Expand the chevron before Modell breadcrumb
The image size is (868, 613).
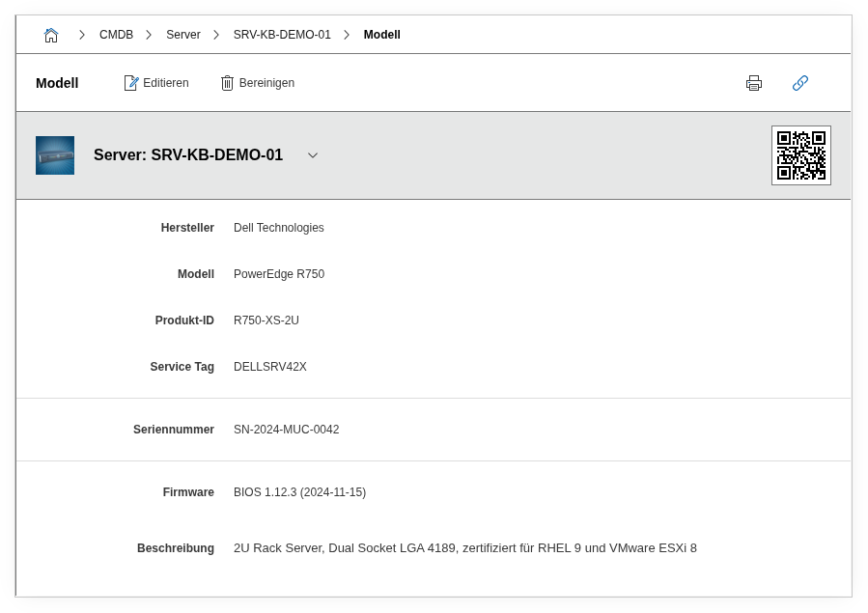click(347, 35)
